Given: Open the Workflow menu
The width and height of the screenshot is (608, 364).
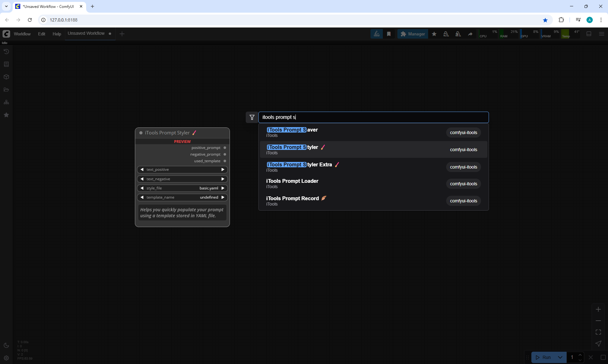Looking at the screenshot, I should 22,34.
